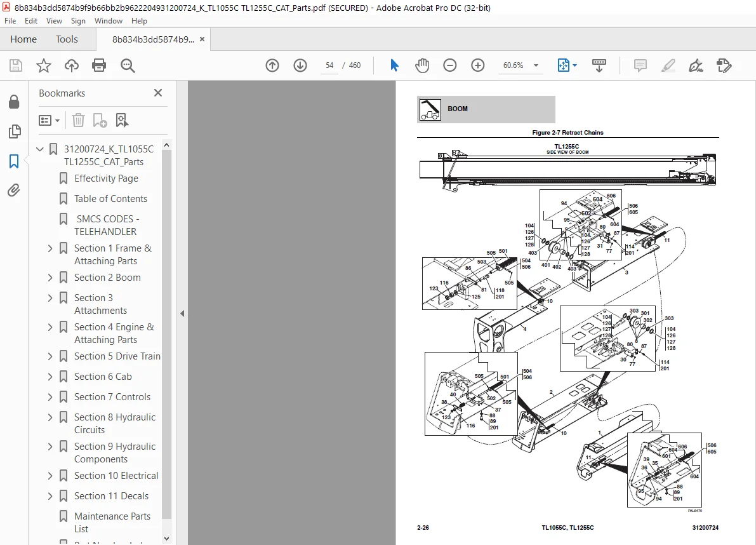The image size is (756, 545).
Task: Open the Help menu
Action: pos(140,21)
